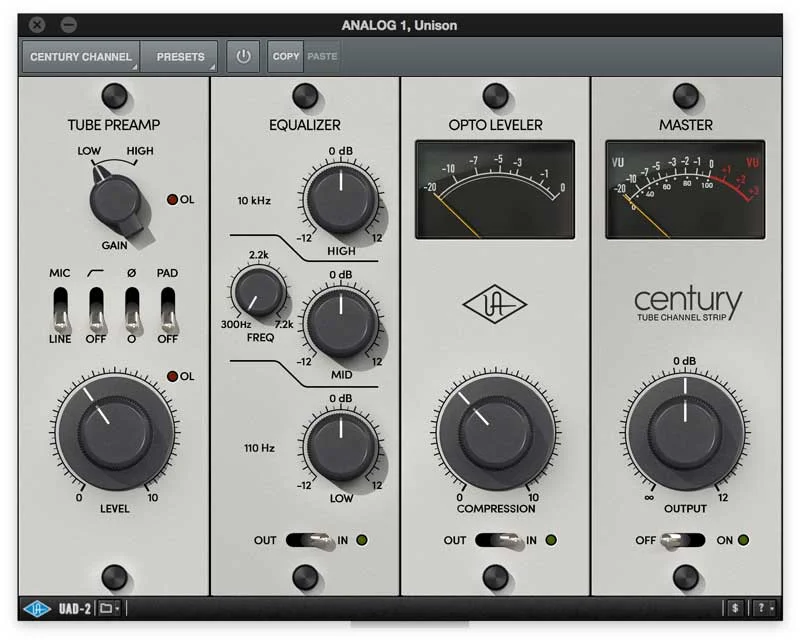Click the green Master ON LED

click(743, 540)
